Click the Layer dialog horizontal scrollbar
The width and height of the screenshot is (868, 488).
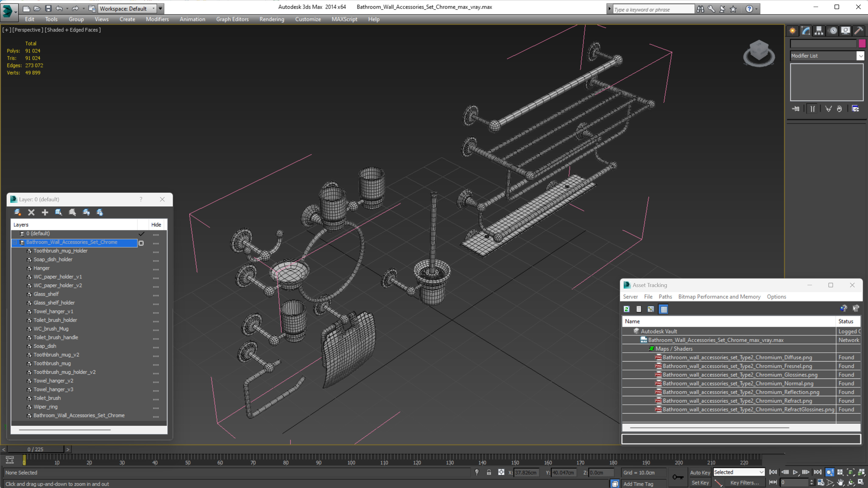click(65, 430)
